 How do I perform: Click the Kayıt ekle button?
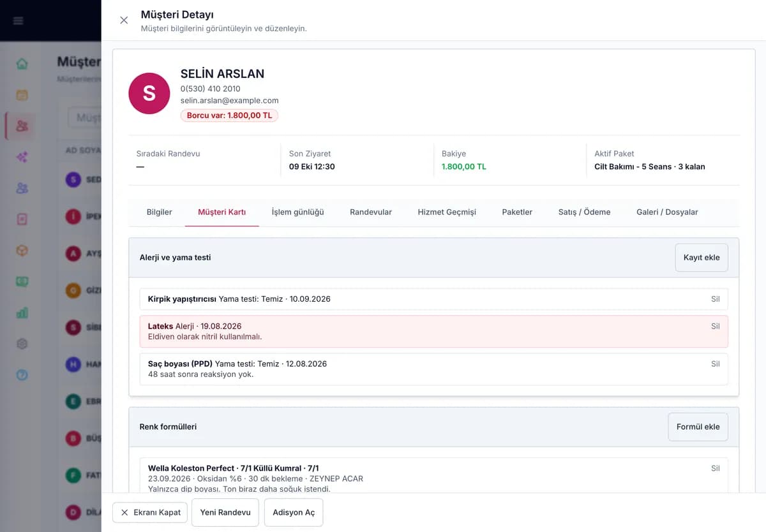point(702,258)
